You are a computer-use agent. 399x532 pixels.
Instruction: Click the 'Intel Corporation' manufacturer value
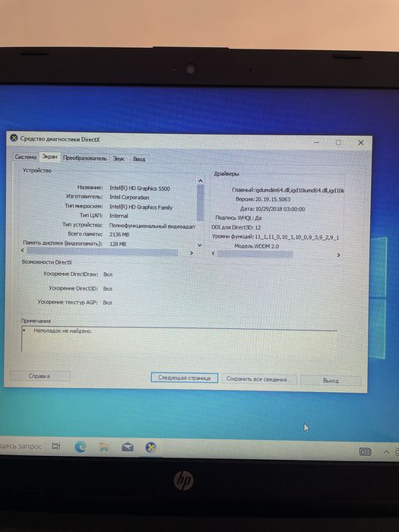129,197
